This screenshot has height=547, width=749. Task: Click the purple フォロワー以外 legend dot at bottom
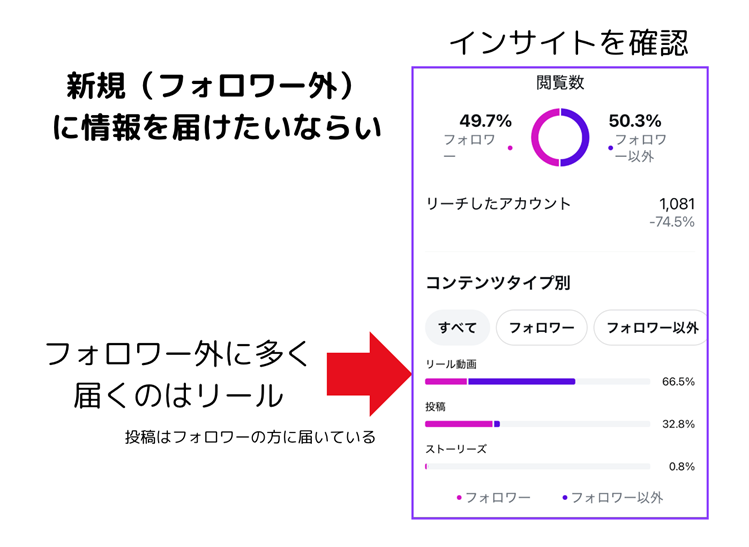(565, 497)
